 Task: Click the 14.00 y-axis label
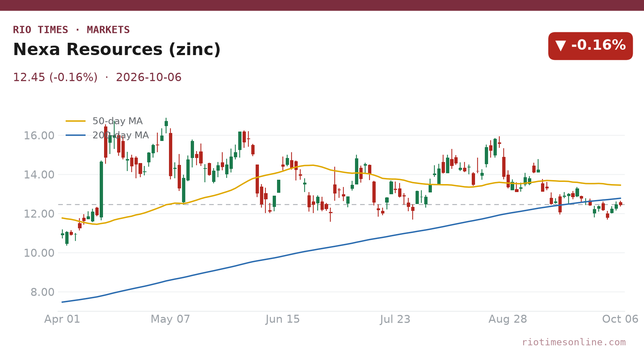click(x=39, y=175)
